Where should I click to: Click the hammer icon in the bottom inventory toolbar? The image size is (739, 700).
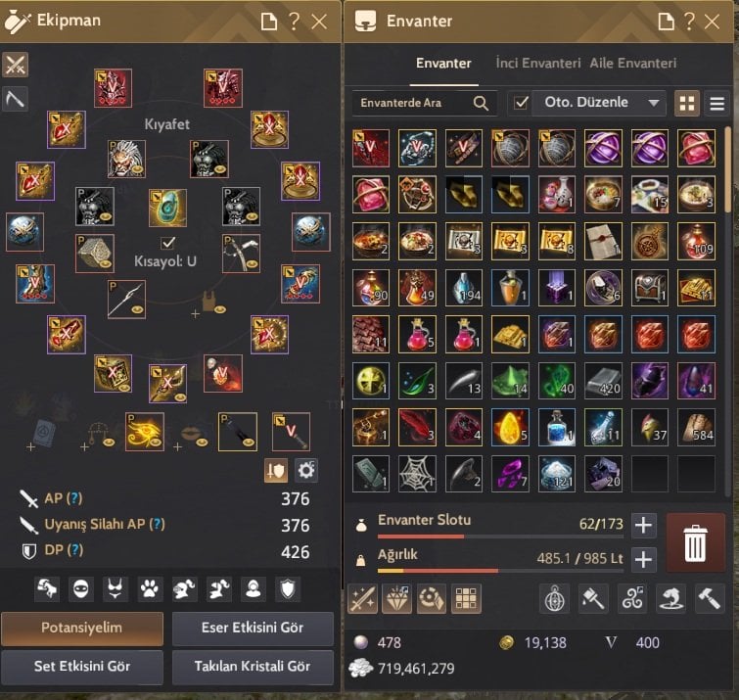coord(710,598)
